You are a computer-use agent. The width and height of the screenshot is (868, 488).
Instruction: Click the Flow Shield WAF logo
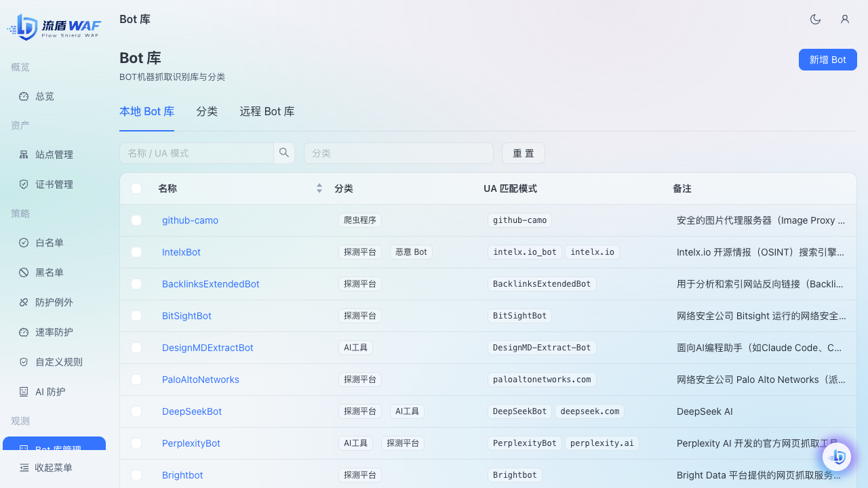[x=54, y=27]
